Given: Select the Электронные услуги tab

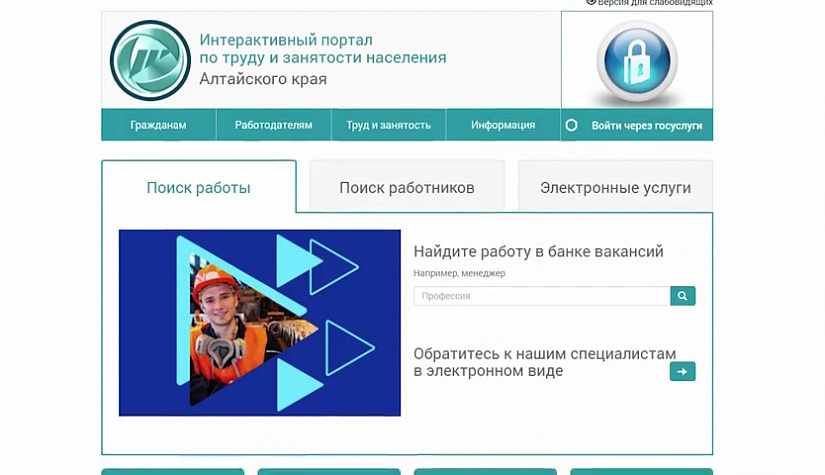Looking at the screenshot, I should (615, 188).
